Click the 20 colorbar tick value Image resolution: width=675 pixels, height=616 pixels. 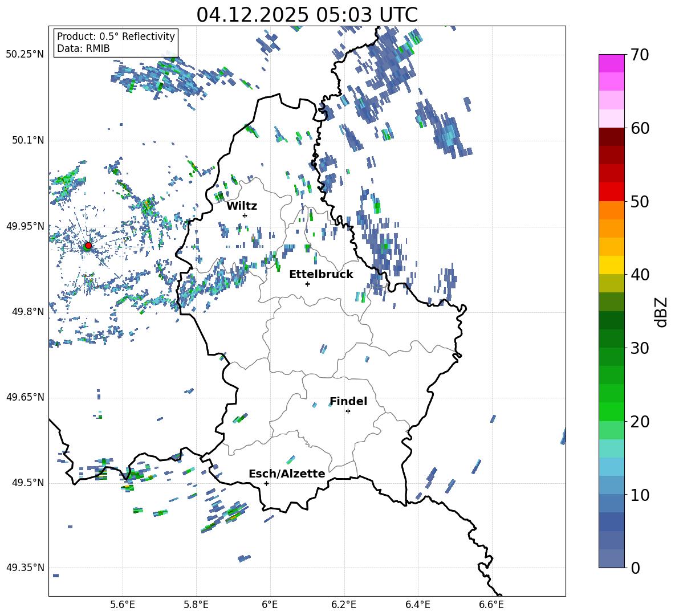640,422
